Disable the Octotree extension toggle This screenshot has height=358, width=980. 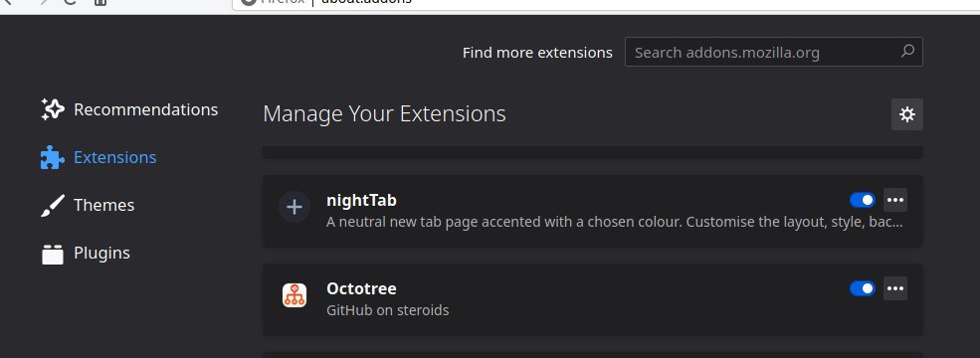coord(863,288)
